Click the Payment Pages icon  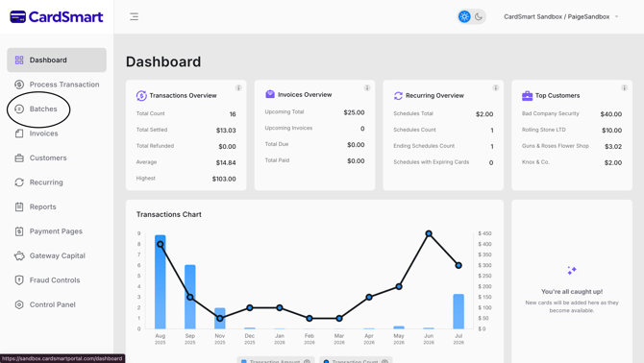19,231
